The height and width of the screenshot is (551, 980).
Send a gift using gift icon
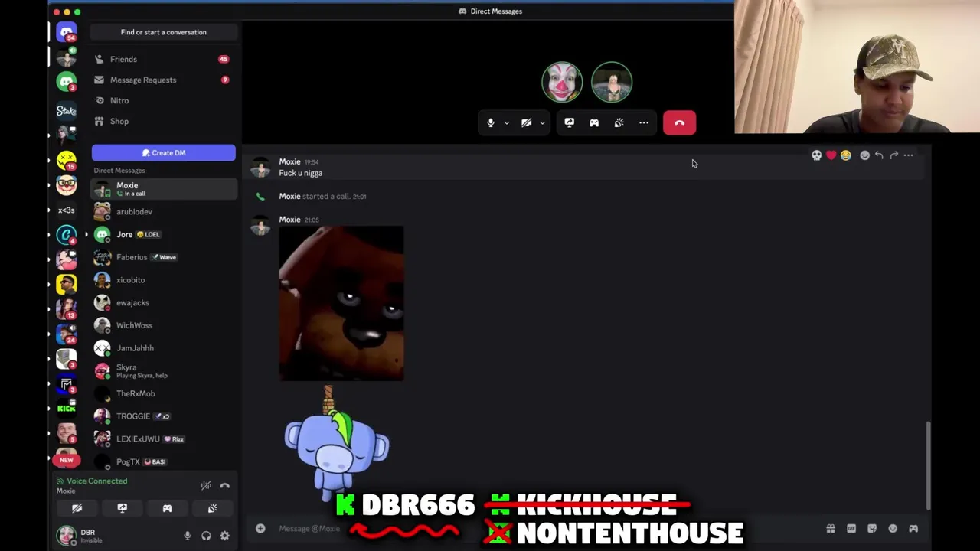pyautogui.click(x=830, y=528)
